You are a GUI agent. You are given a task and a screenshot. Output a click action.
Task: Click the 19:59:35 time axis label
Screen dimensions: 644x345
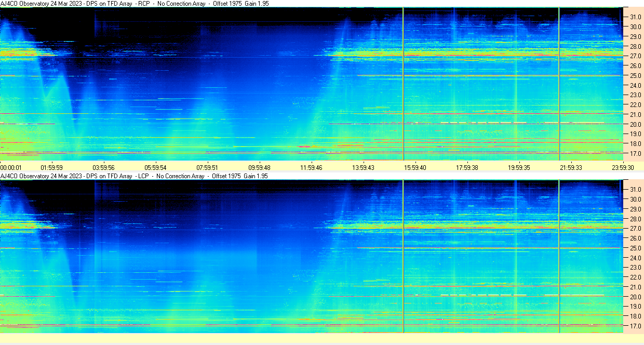pos(519,168)
